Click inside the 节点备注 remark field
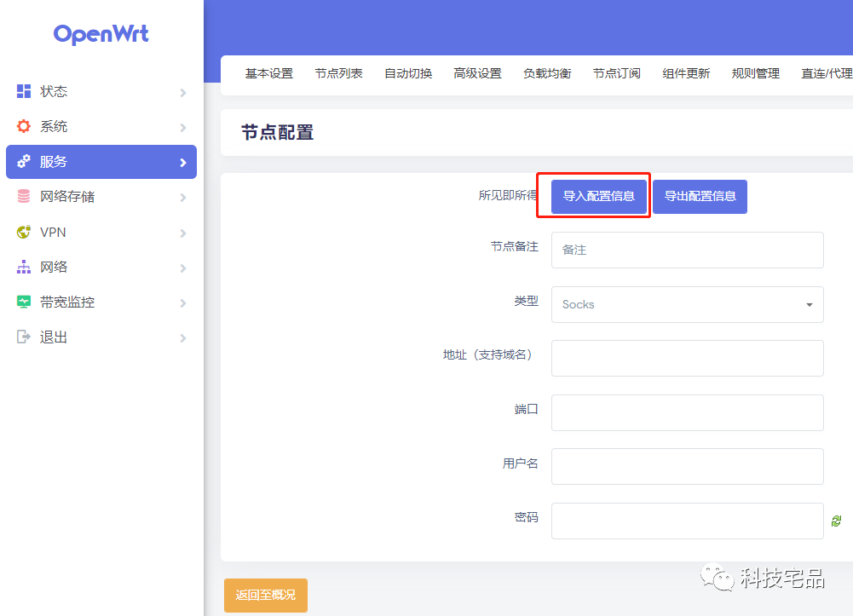Screen dimensions: 853x616 [x=687, y=250]
